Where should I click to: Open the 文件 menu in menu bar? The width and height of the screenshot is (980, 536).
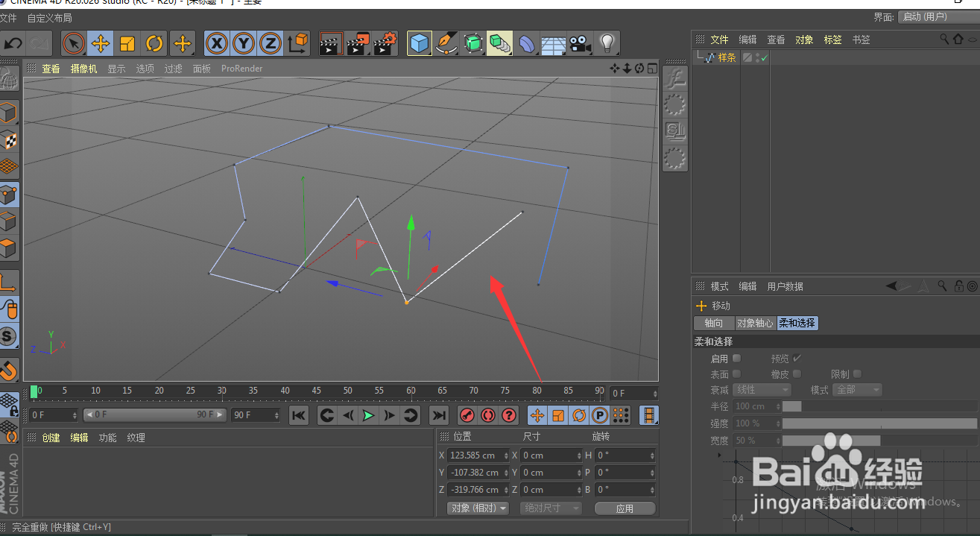click(x=8, y=18)
